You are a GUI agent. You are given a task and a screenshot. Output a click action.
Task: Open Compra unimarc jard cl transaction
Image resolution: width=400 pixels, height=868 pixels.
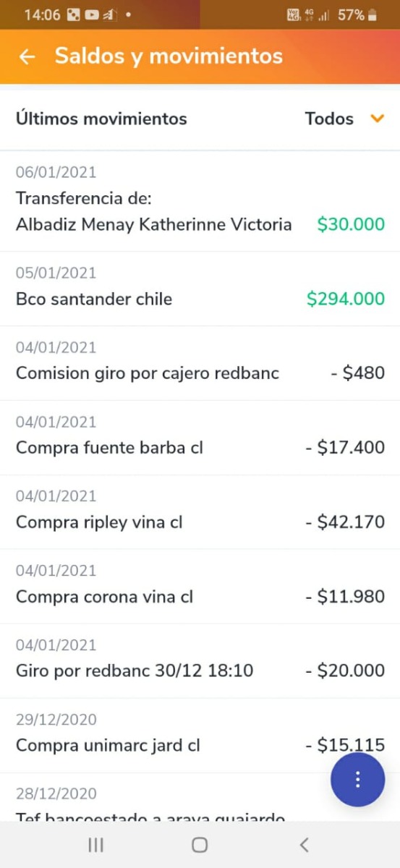click(200, 736)
